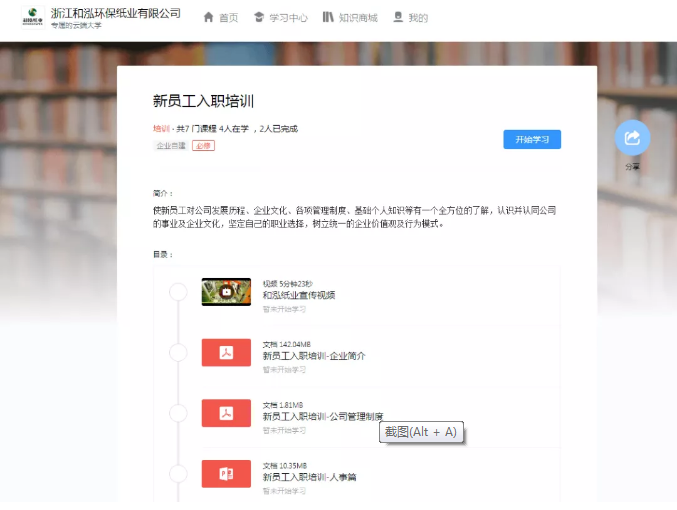Click the PowerPoint icon for 人事篇

(226, 473)
